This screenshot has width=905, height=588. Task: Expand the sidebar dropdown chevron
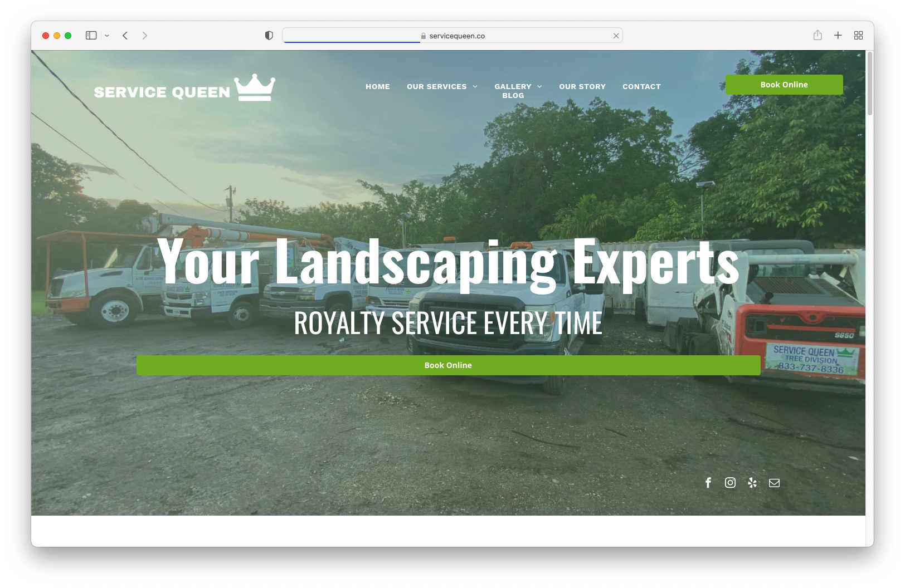pyautogui.click(x=107, y=36)
